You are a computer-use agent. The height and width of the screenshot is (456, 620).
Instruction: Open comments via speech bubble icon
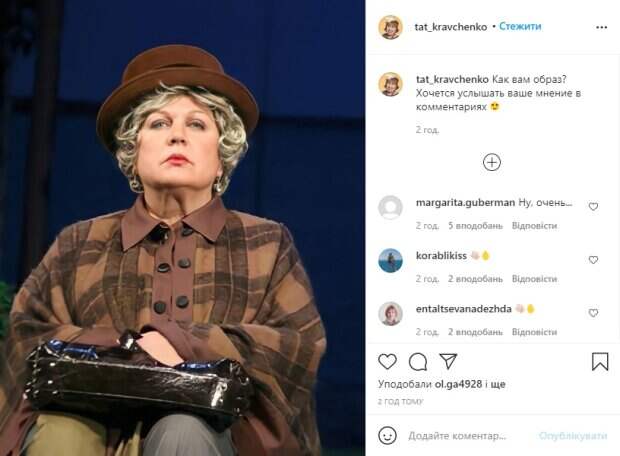click(x=418, y=361)
